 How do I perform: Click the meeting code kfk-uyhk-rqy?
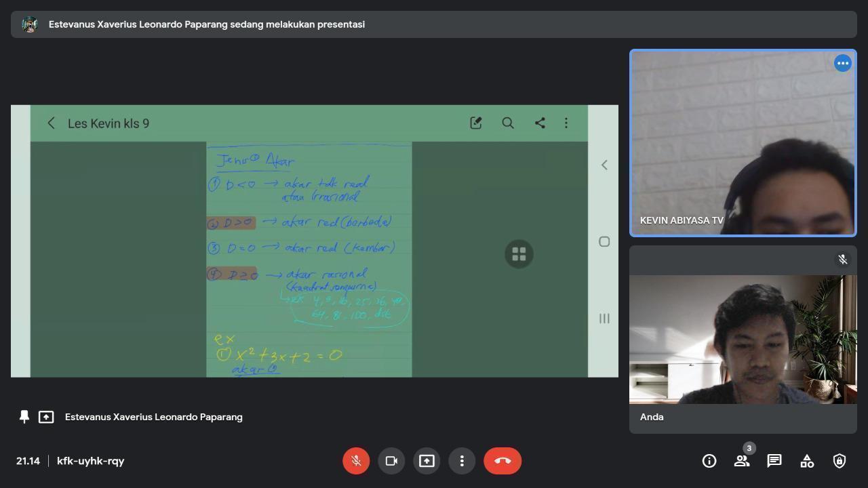[91, 461]
